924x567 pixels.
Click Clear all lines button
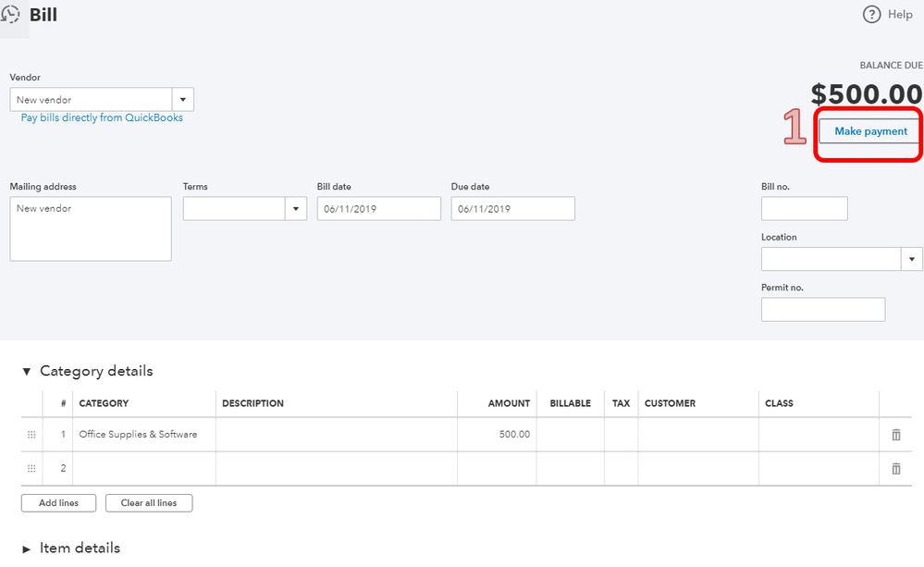click(149, 503)
